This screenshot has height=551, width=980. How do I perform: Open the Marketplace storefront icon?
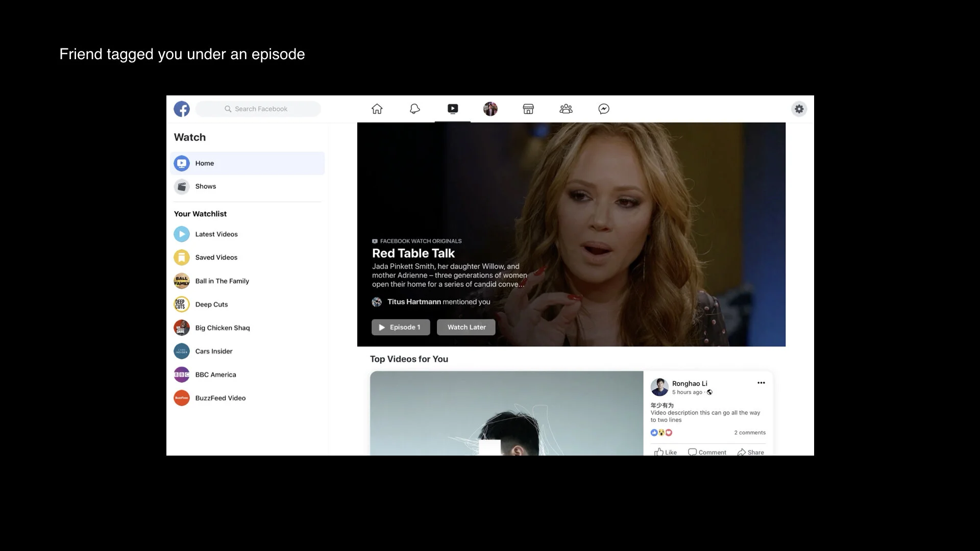[528, 109]
